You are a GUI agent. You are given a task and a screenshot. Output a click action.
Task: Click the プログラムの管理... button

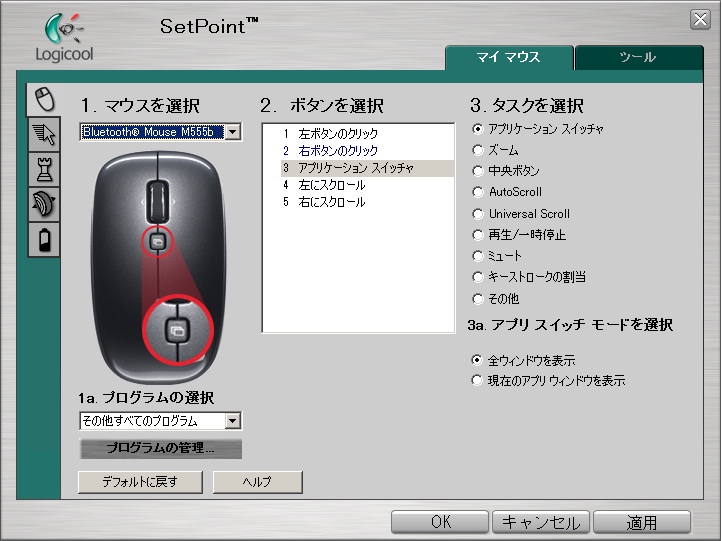point(160,448)
